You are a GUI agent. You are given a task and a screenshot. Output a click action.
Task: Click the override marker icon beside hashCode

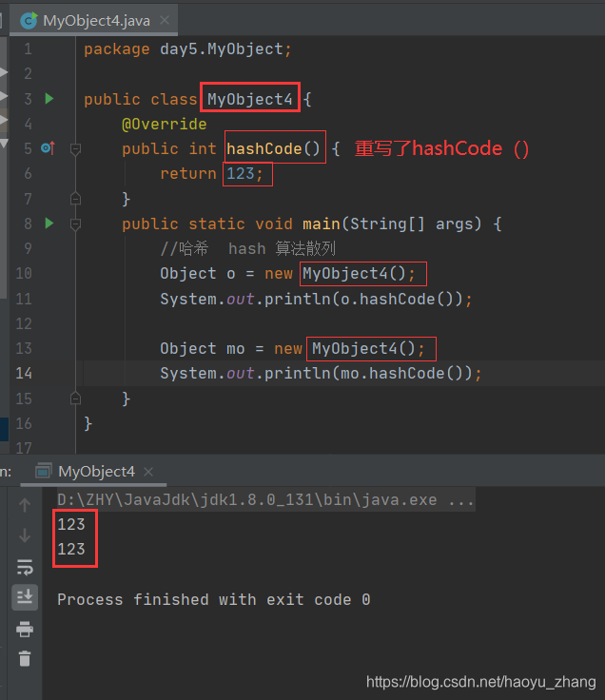click(48, 147)
